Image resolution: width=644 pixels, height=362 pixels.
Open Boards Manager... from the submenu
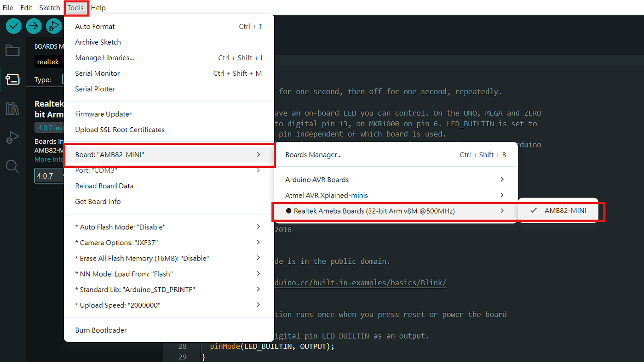[x=397, y=155]
